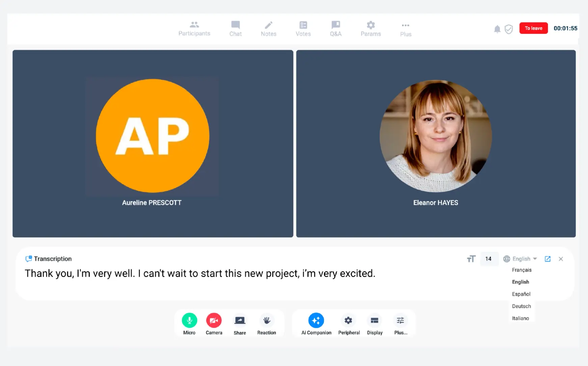588x366 pixels.
Task: Open the Chat panel
Action: pos(235,28)
